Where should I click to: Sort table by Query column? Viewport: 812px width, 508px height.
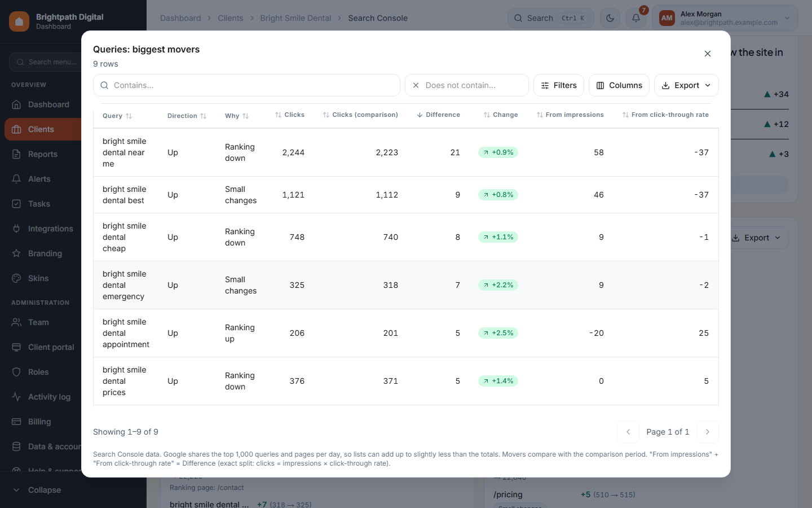(117, 116)
